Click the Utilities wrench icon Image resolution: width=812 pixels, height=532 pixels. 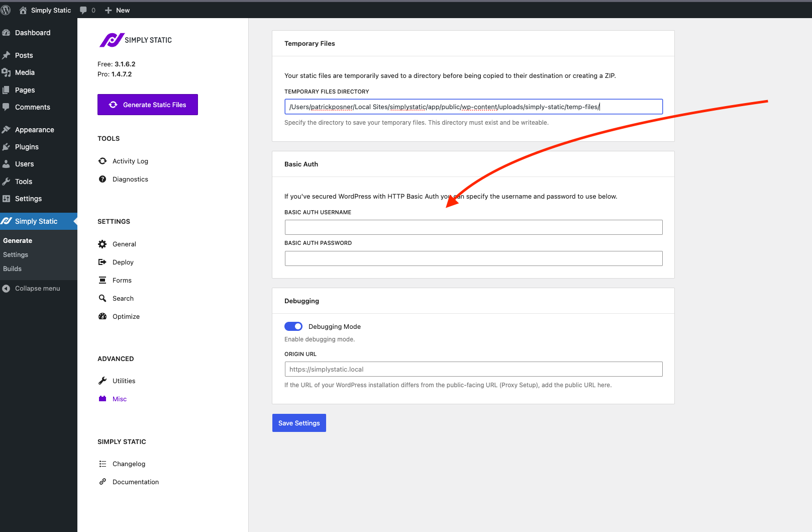(x=103, y=381)
